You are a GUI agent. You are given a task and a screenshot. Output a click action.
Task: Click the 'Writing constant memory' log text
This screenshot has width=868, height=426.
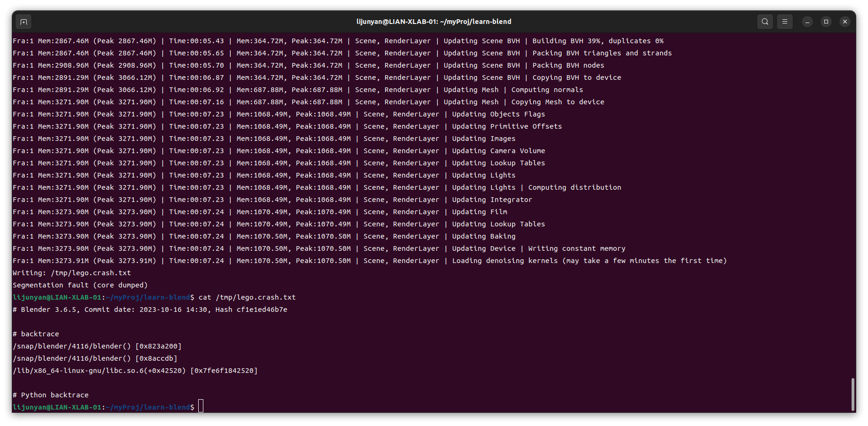click(577, 248)
